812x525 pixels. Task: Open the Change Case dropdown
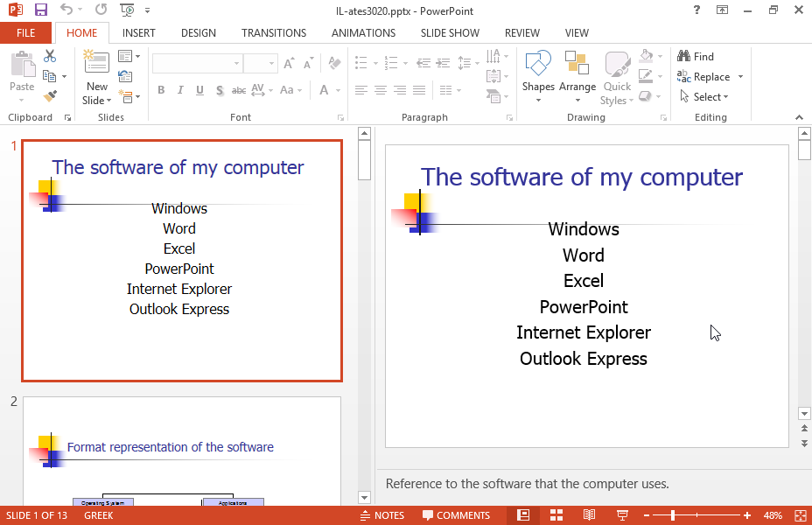pyautogui.click(x=290, y=90)
